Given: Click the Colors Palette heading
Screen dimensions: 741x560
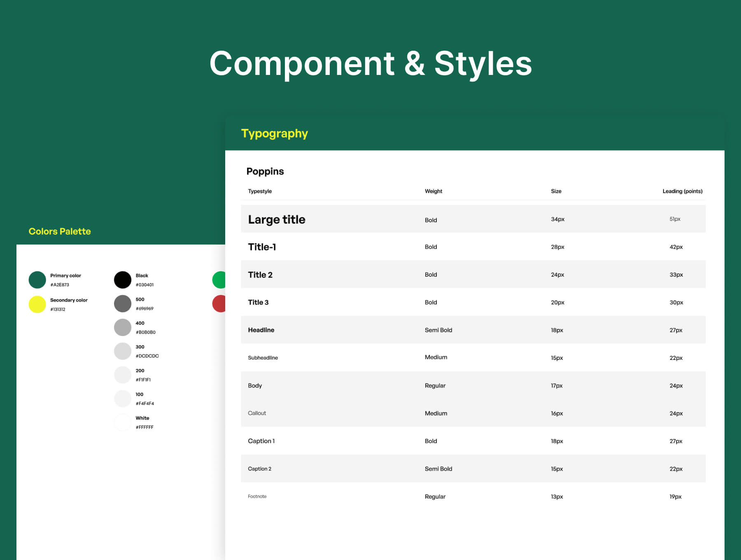Looking at the screenshot, I should tap(60, 231).
